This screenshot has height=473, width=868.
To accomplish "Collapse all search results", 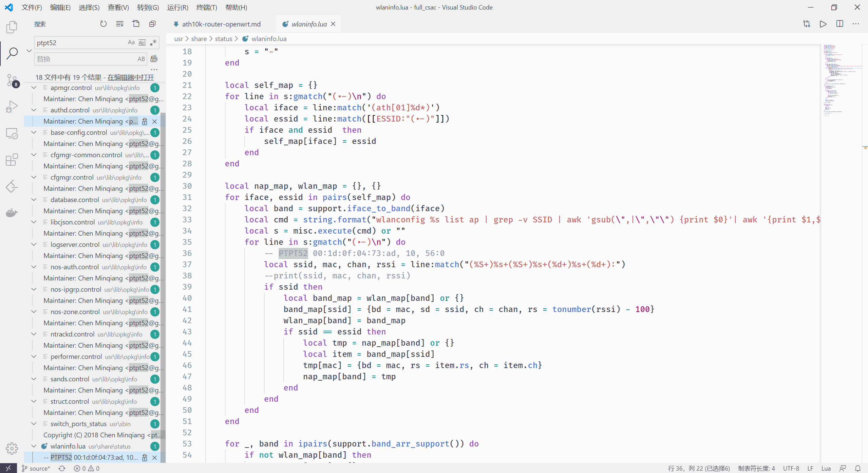I will (x=152, y=24).
